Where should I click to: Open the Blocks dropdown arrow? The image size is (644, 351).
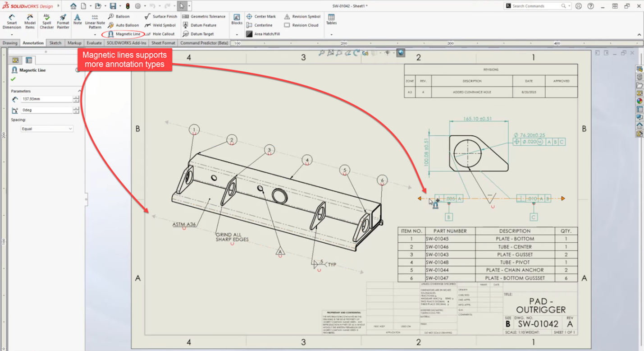click(x=237, y=35)
